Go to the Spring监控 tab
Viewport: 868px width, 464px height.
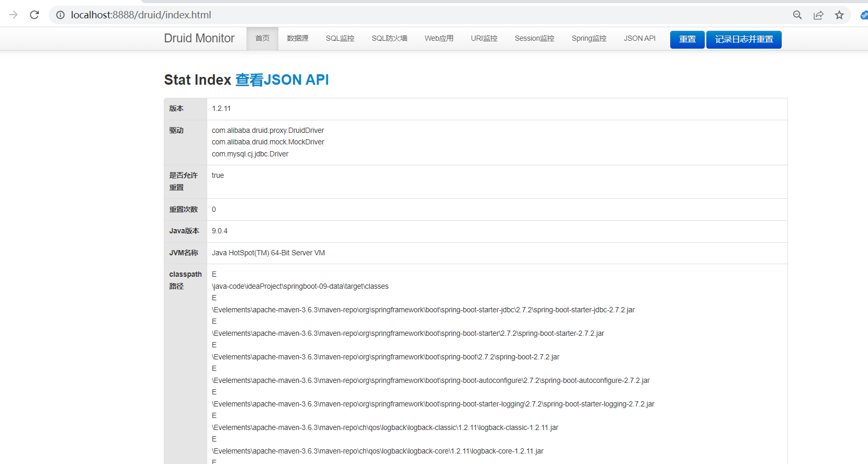point(589,38)
